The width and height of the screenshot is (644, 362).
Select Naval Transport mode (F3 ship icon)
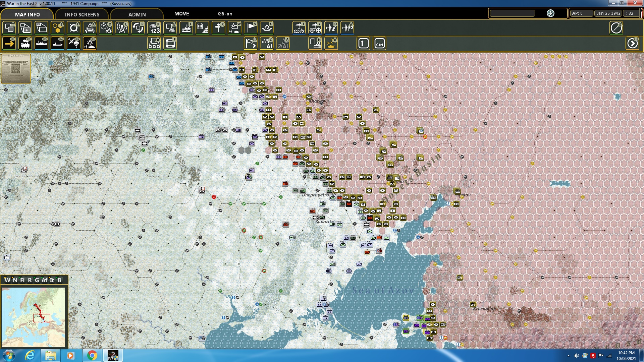coord(41,43)
